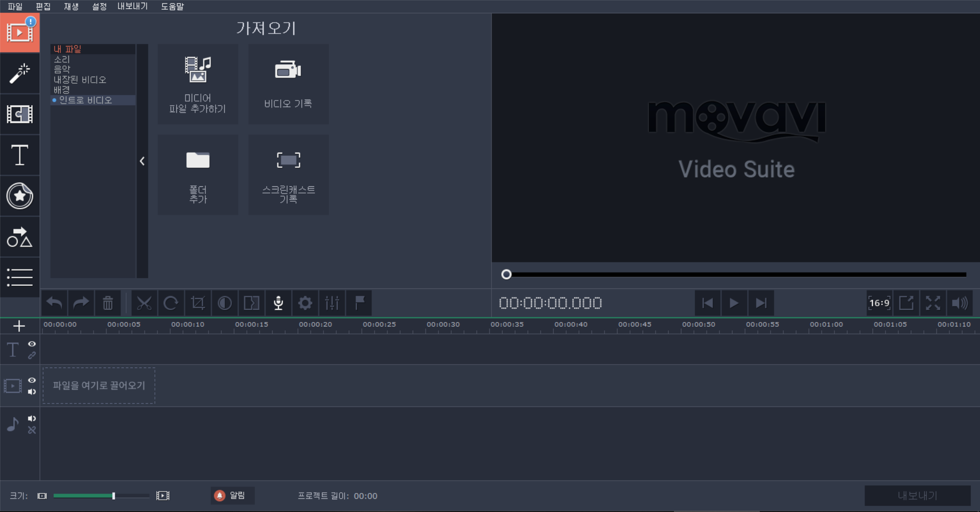This screenshot has height=512, width=980.
Task: Click the Split scissors tool
Action: coord(144,303)
